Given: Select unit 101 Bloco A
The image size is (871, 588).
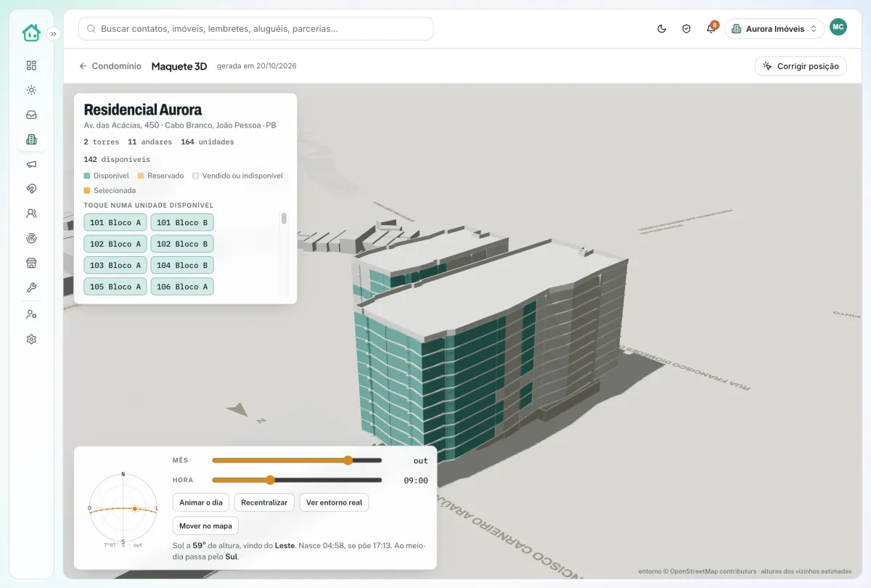Looking at the screenshot, I should [x=115, y=223].
